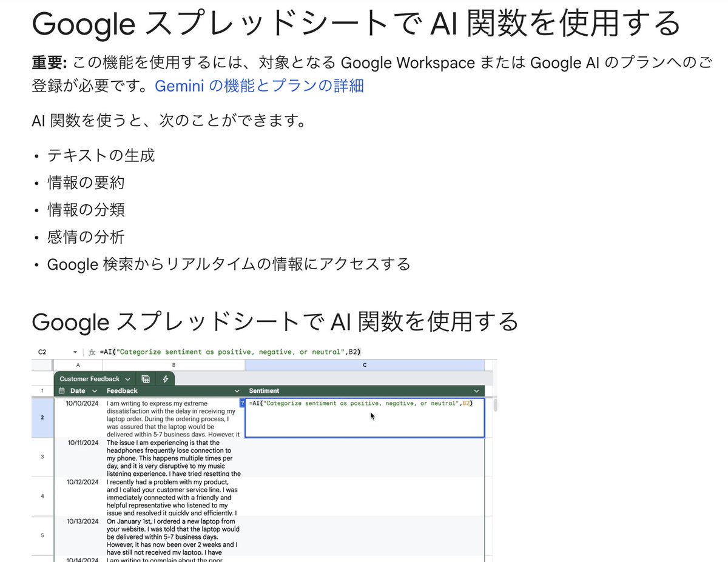728x562 pixels.
Task: Click the lightning bolt table actions icon
Action: (166, 379)
